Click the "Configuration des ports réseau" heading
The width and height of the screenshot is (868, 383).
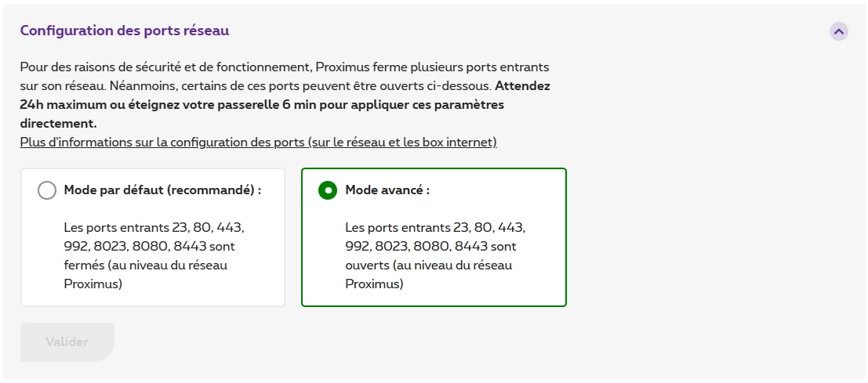point(125,31)
